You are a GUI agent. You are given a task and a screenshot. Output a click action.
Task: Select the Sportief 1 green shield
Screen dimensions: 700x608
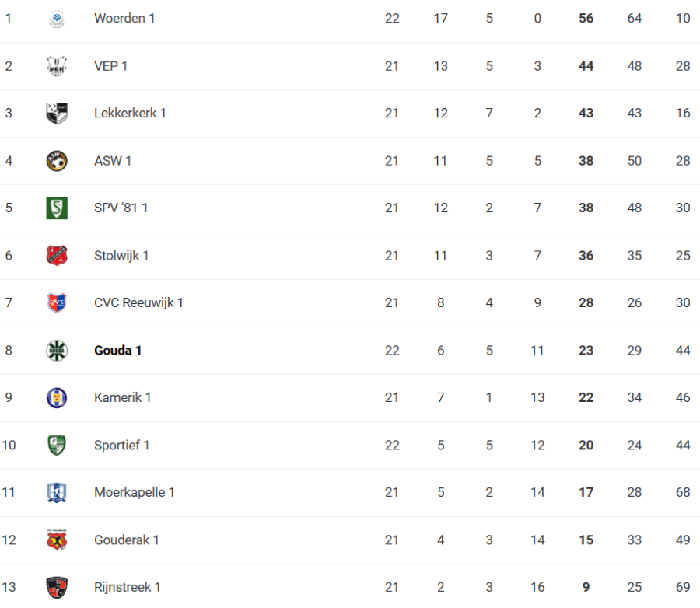tap(57, 446)
